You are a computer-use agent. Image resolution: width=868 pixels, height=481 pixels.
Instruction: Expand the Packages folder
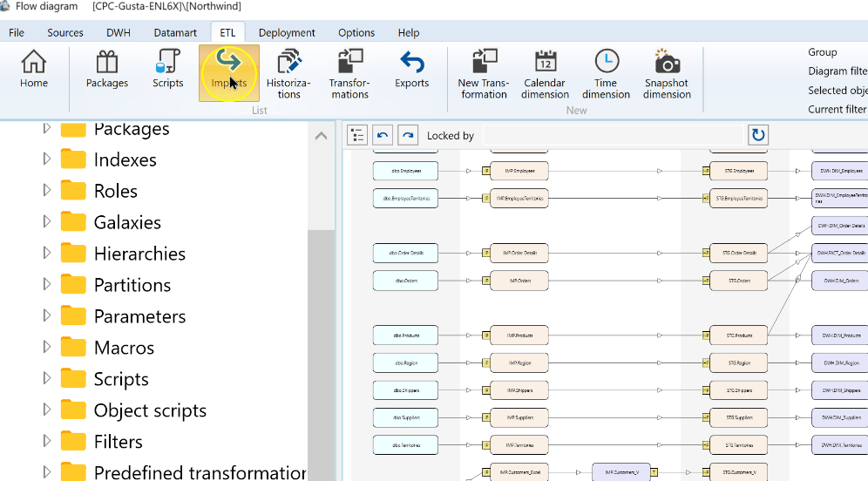[x=46, y=128]
